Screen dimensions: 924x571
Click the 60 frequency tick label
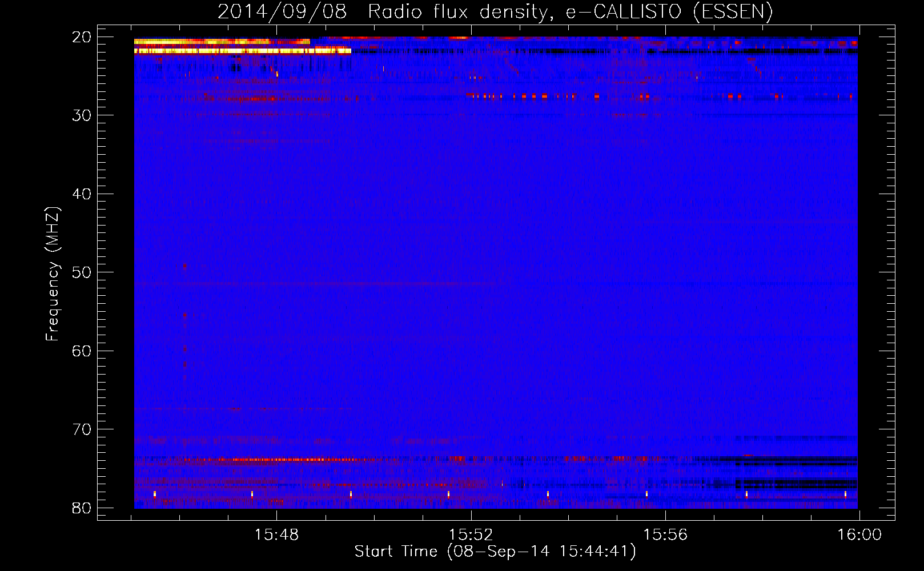point(82,351)
